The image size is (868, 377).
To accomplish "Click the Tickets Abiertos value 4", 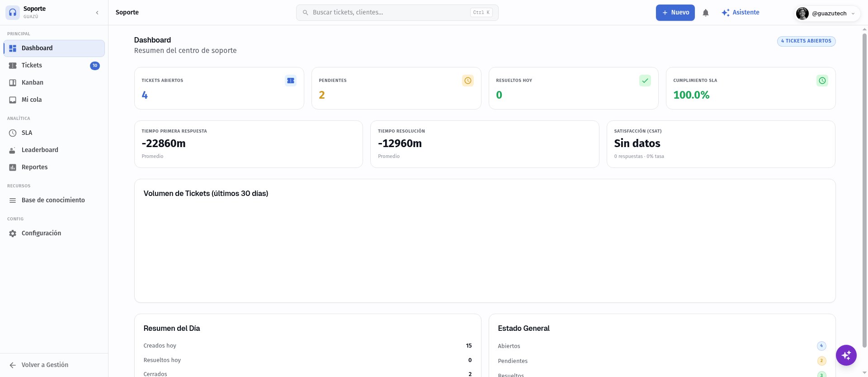I will pyautogui.click(x=145, y=95).
